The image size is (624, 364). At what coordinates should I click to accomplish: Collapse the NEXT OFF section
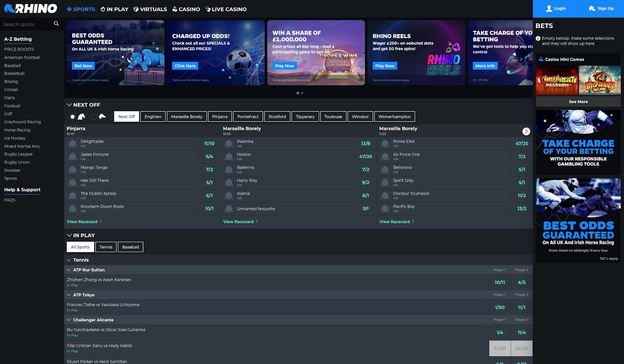pyautogui.click(x=69, y=105)
